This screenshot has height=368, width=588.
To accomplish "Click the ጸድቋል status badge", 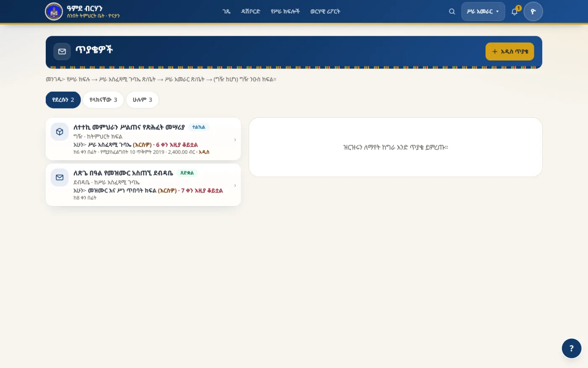I will pos(187,173).
